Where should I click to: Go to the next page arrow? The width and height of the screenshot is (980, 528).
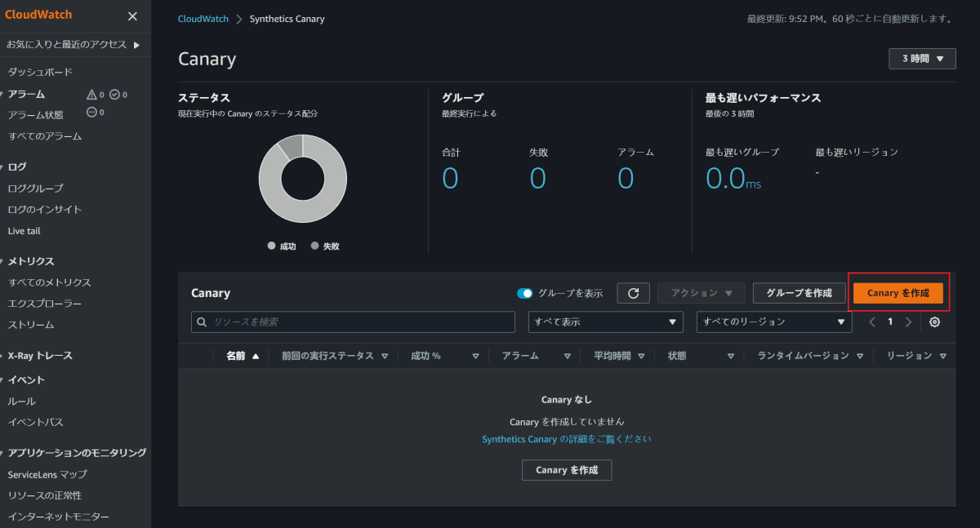[908, 322]
